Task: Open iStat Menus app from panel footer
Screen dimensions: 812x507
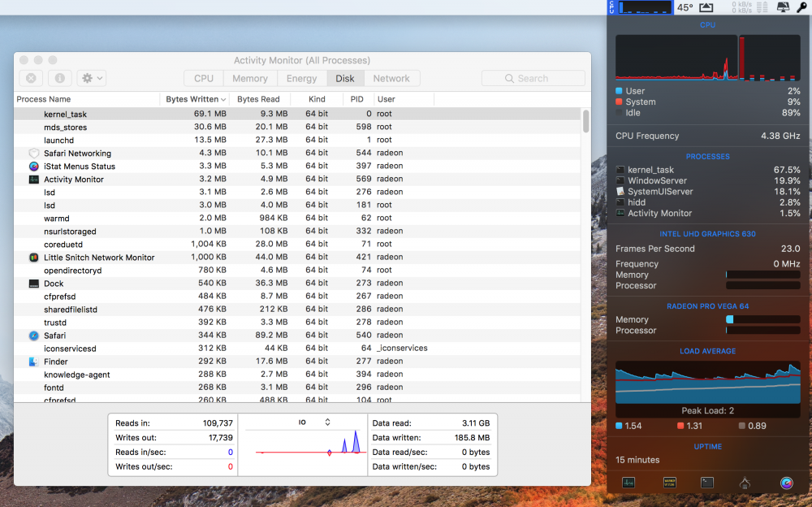Action: pyautogui.click(x=787, y=483)
